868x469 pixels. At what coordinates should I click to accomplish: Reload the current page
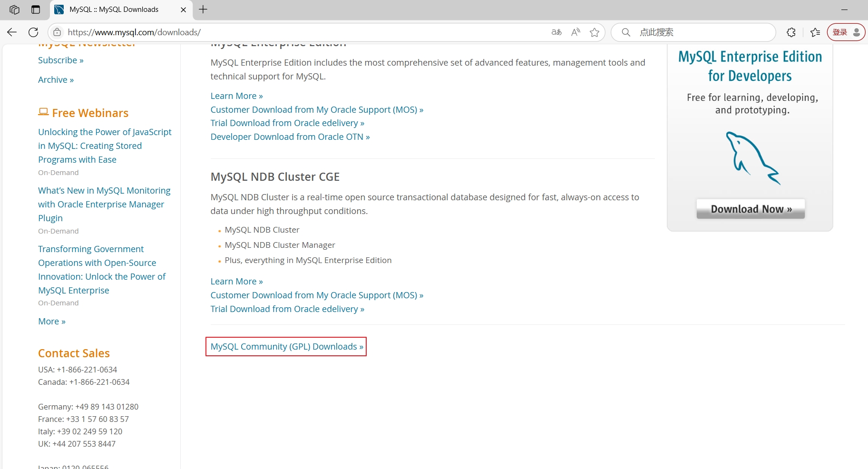click(x=33, y=32)
